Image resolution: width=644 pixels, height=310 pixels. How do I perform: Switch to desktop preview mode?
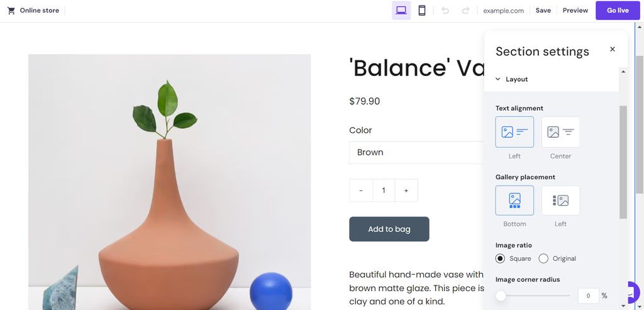[401, 11]
